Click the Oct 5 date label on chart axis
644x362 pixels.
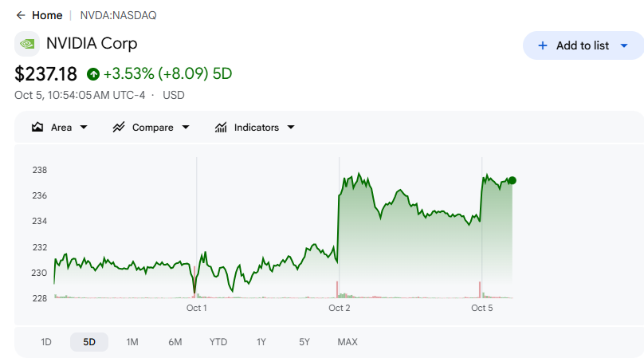coord(481,308)
